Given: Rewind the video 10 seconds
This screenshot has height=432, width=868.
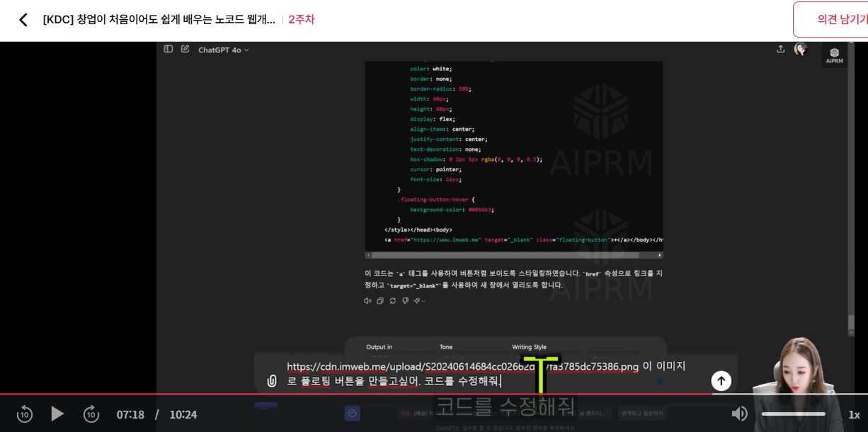Looking at the screenshot, I should click(25, 414).
